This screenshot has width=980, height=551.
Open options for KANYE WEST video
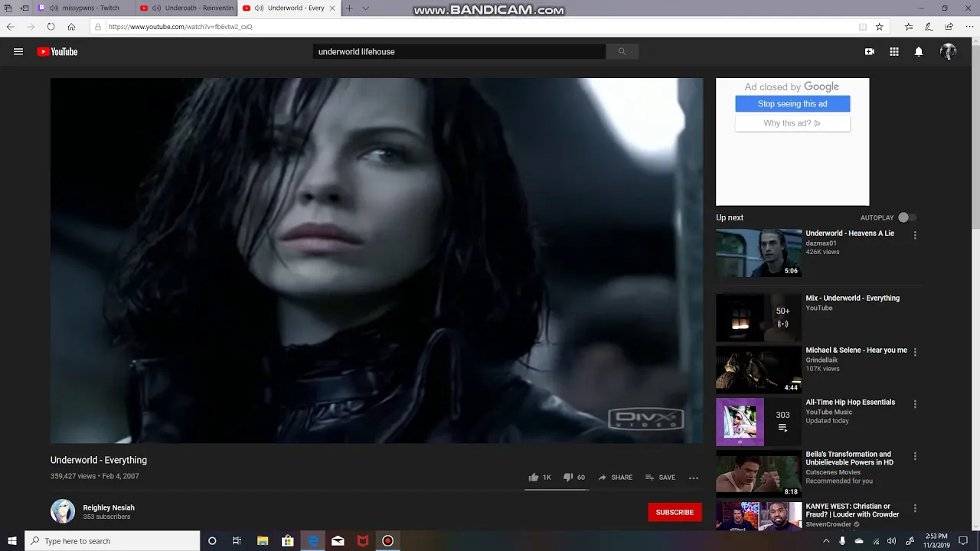pos(915,509)
